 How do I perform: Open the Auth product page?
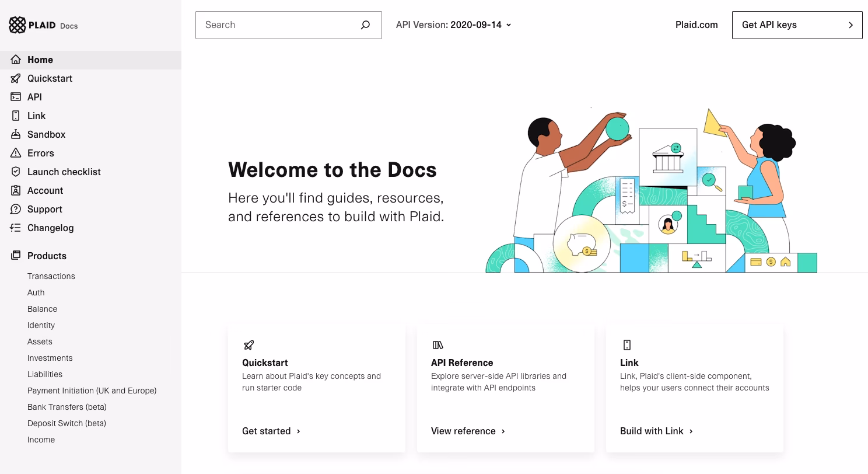pos(36,292)
